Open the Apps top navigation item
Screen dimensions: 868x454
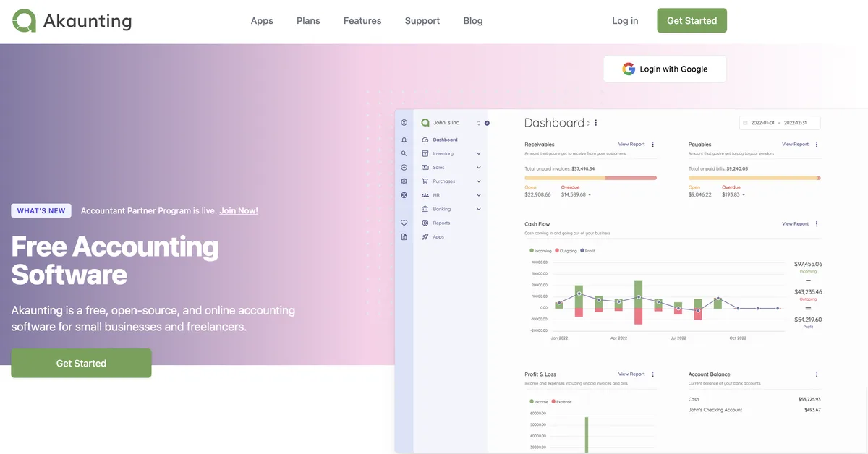point(262,21)
